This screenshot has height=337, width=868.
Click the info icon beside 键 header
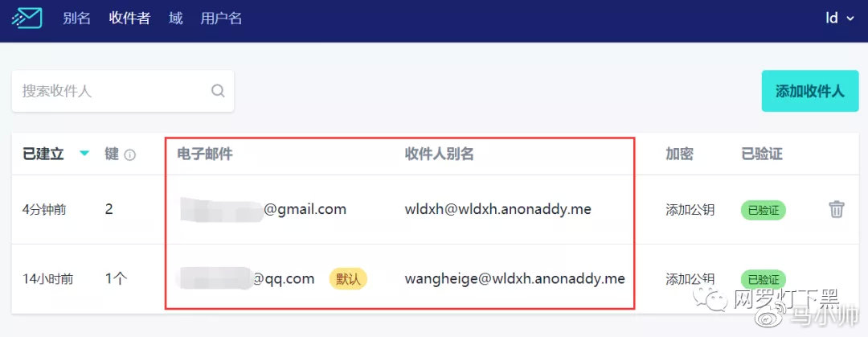point(129,155)
